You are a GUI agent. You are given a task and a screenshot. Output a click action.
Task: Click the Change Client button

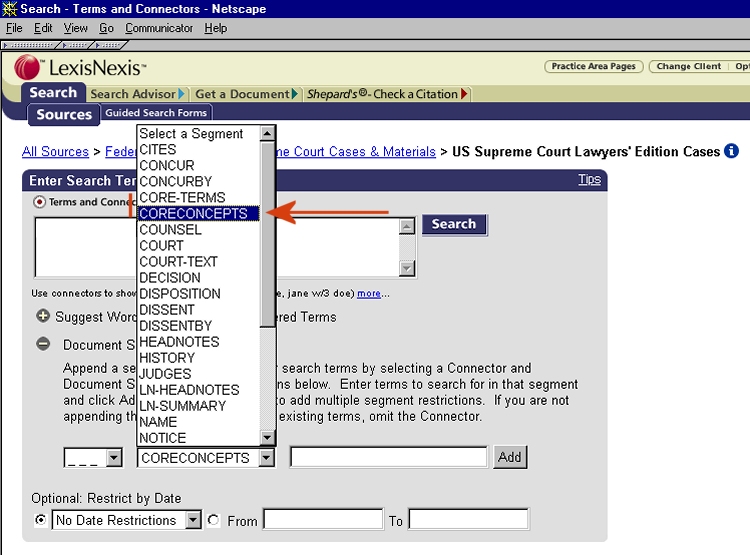688,66
